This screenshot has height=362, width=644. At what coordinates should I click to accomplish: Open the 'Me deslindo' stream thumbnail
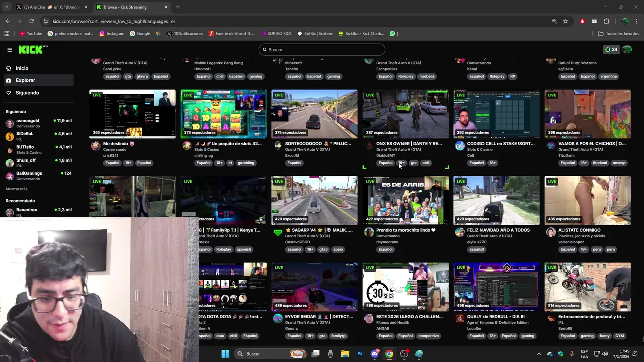coord(132,114)
